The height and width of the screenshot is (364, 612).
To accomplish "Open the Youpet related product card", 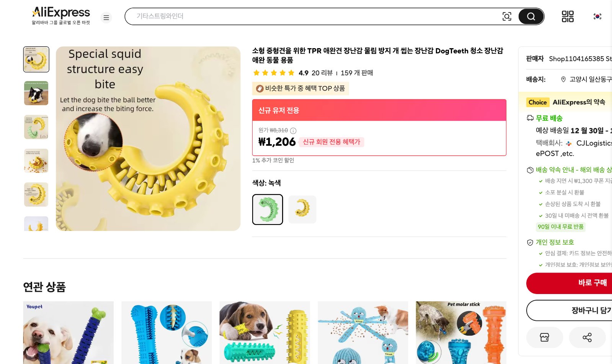I will (x=69, y=332).
